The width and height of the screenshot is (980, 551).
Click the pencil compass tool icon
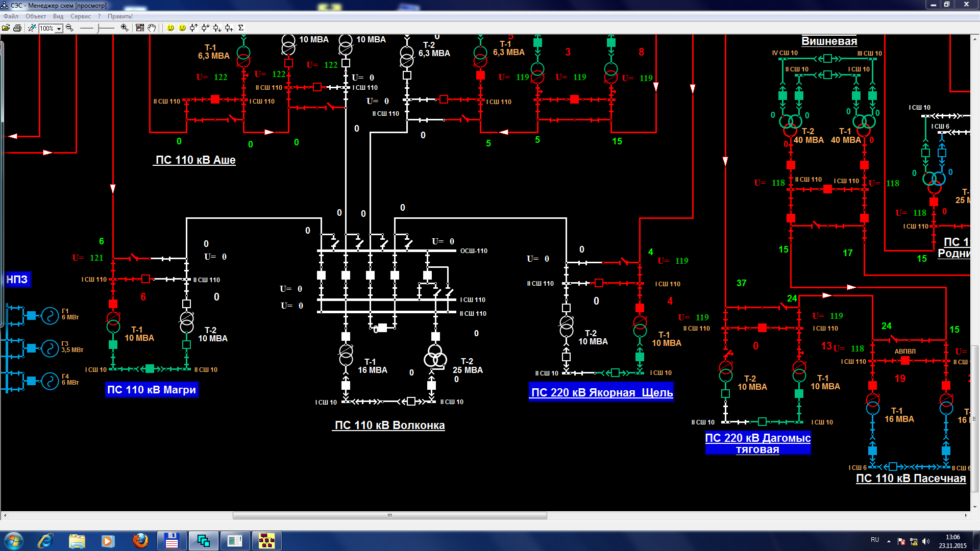point(32,28)
